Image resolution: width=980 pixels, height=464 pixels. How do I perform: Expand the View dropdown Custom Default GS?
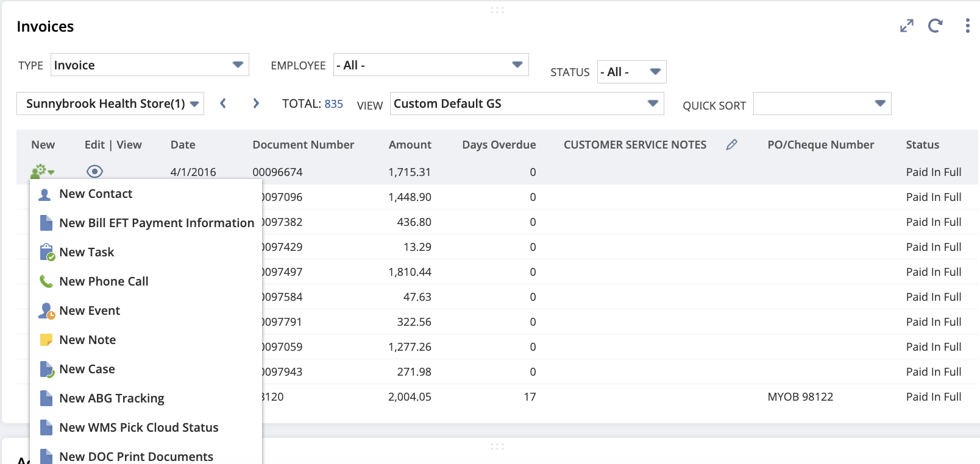pyautogui.click(x=527, y=104)
